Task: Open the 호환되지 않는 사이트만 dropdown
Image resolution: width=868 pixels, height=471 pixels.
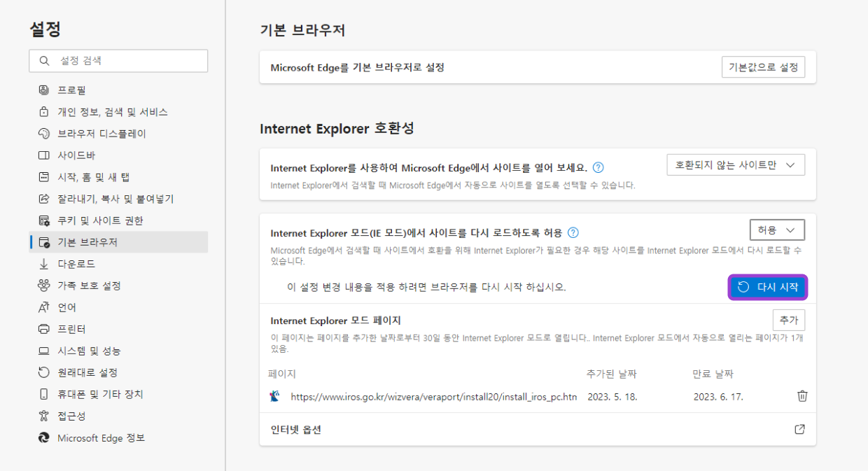Action: tap(735, 164)
